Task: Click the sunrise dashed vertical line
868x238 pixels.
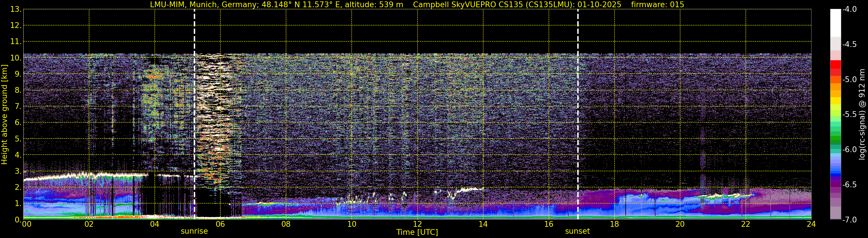Action: point(194,114)
